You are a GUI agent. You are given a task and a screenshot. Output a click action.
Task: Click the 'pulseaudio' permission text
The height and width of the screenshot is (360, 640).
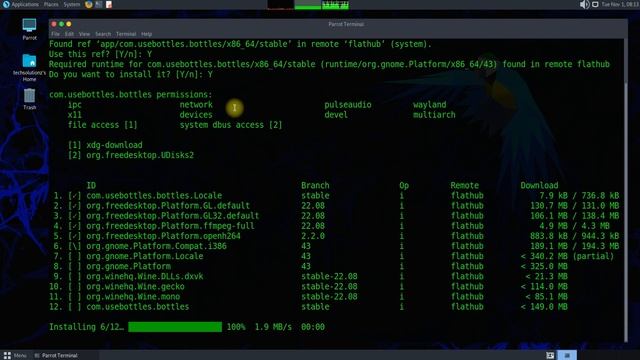[348, 105]
